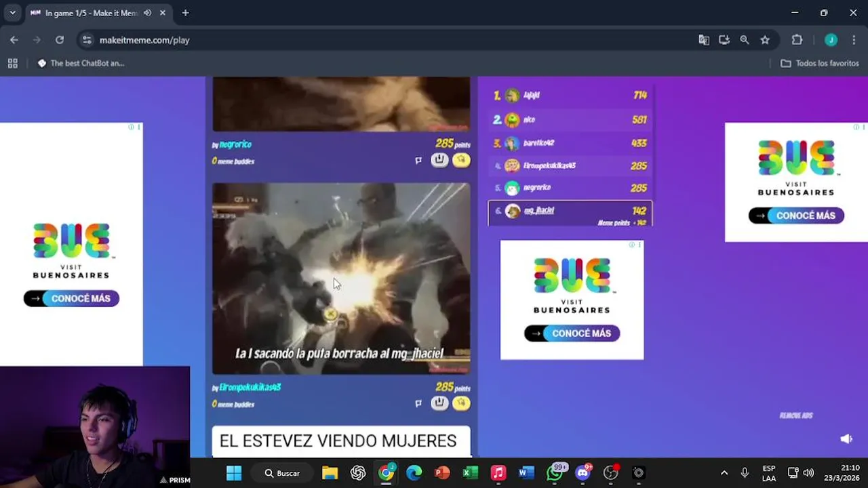Switch ESP LAA keyboard language
This screenshot has width=868, height=488.
[769, 473]
